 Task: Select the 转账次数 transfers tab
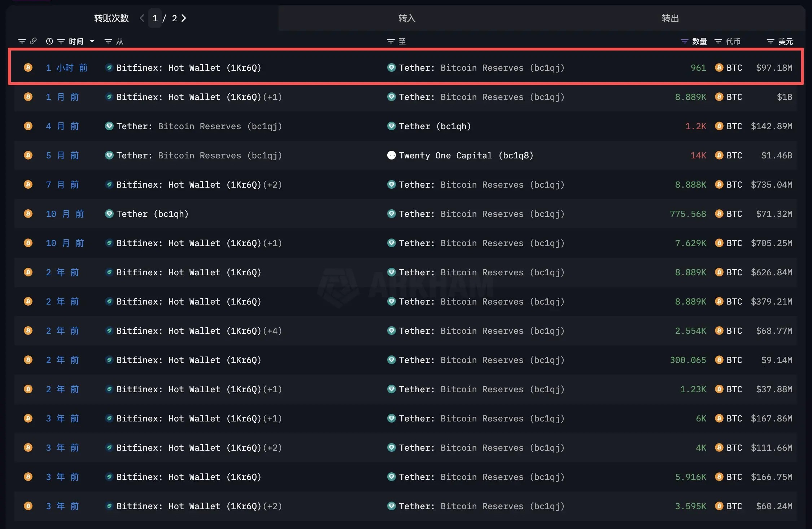(111, 18)
